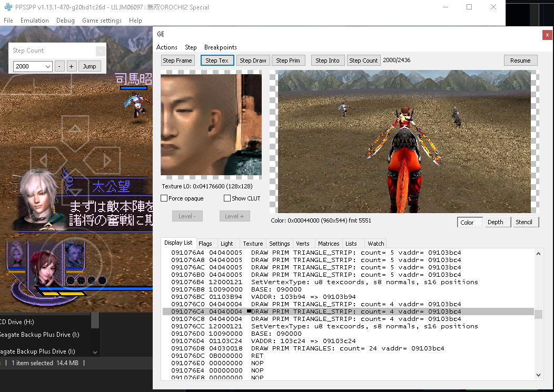Click the PPSSPP icon in the title bar
Image resolution: width=554 pixels, height=392 pixels.
coord(7,7)
